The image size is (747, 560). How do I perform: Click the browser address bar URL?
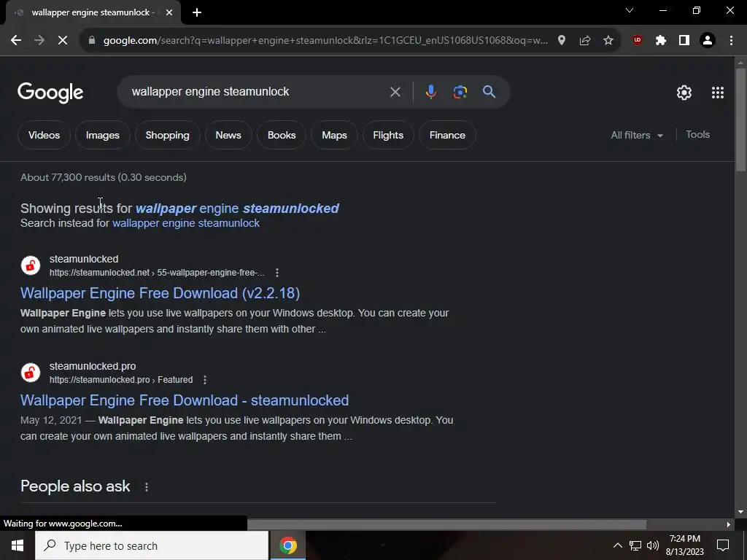325,41
